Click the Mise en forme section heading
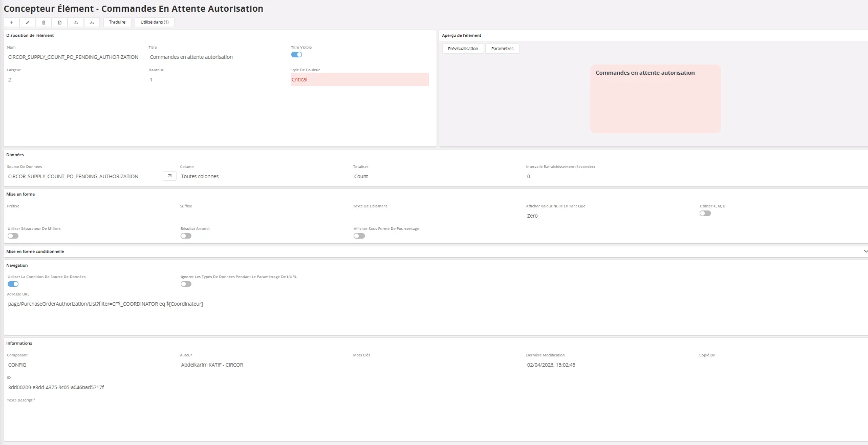 (20, 194)
